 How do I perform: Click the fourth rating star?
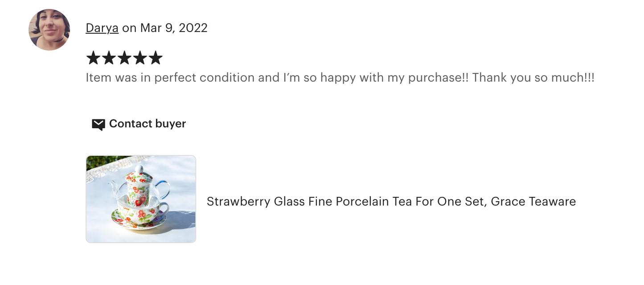pyautogui.click(x=140, y=58)
